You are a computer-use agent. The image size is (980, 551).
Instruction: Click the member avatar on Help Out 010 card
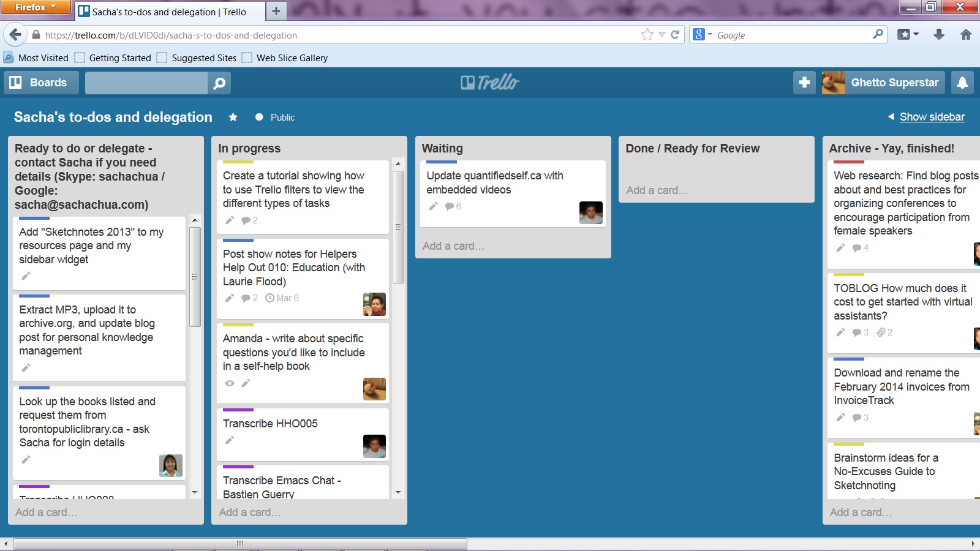pos(374,304)
